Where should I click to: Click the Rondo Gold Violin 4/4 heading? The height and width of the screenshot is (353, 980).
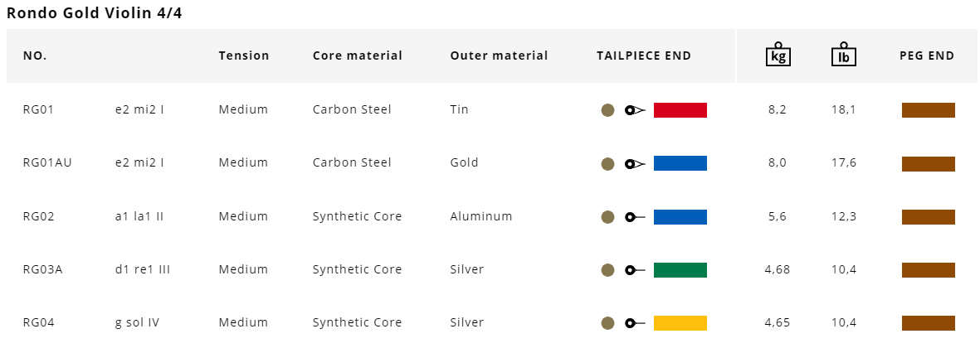[x=94, y=12]
